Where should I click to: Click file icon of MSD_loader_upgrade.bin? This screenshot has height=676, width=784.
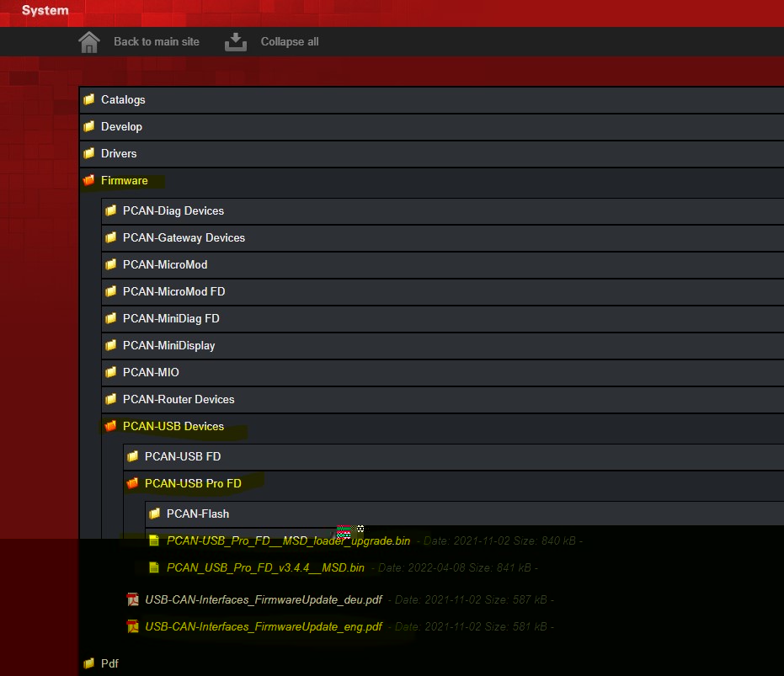pyautogui.click(x=154, y=540)
